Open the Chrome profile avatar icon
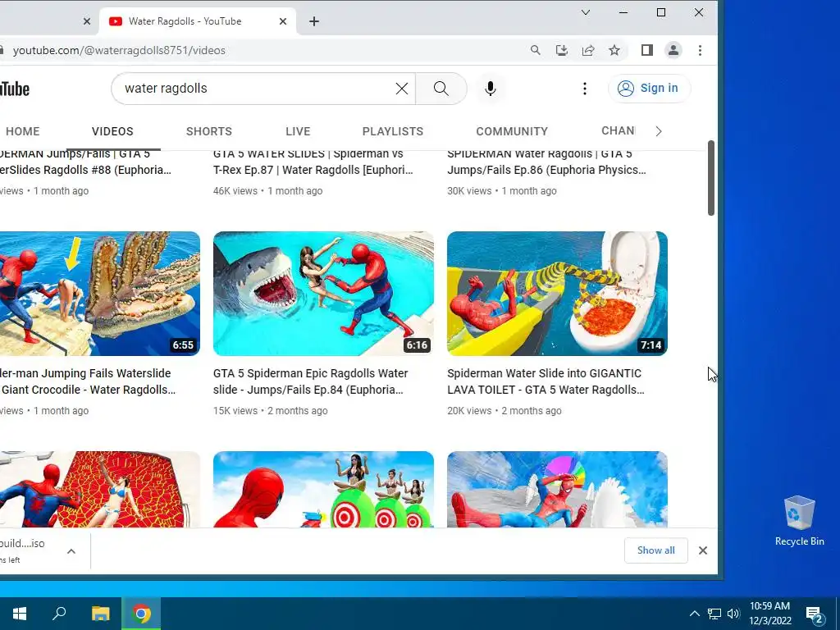Screen dimensions: 840x630 [x=673, y=50]
